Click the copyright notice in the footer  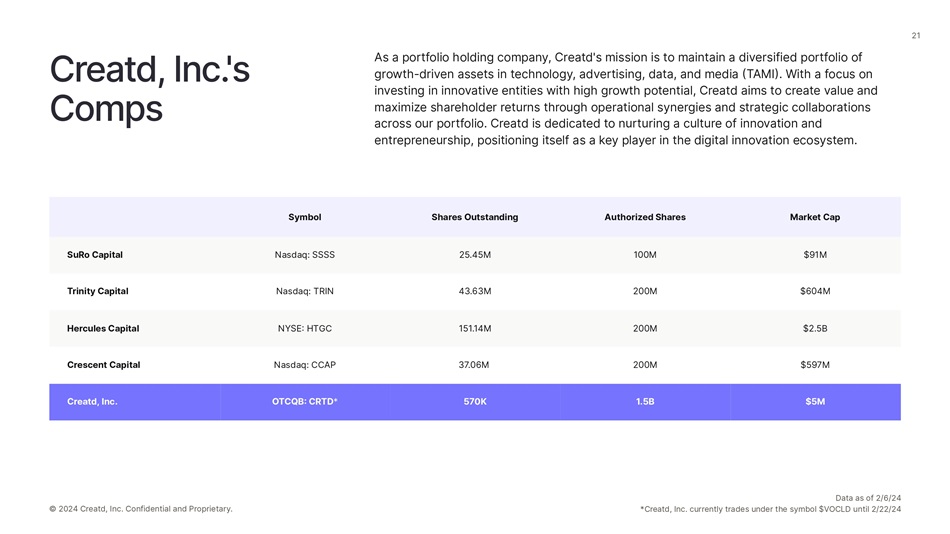pyautogui.click(x=140, y=509)
